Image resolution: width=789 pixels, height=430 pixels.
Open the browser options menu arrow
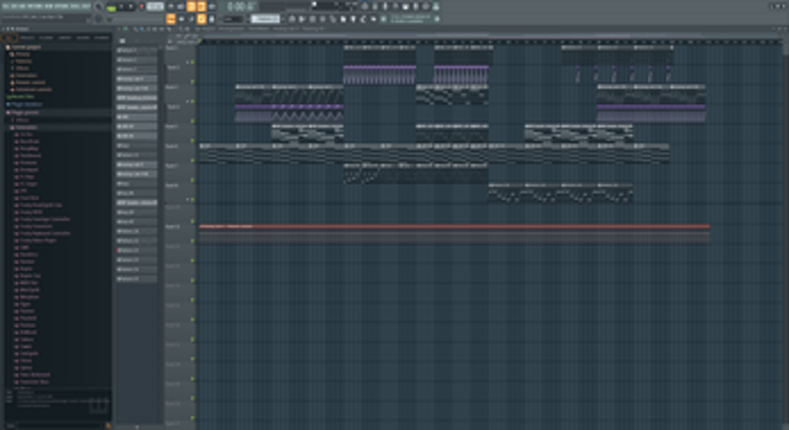[3, 29]
